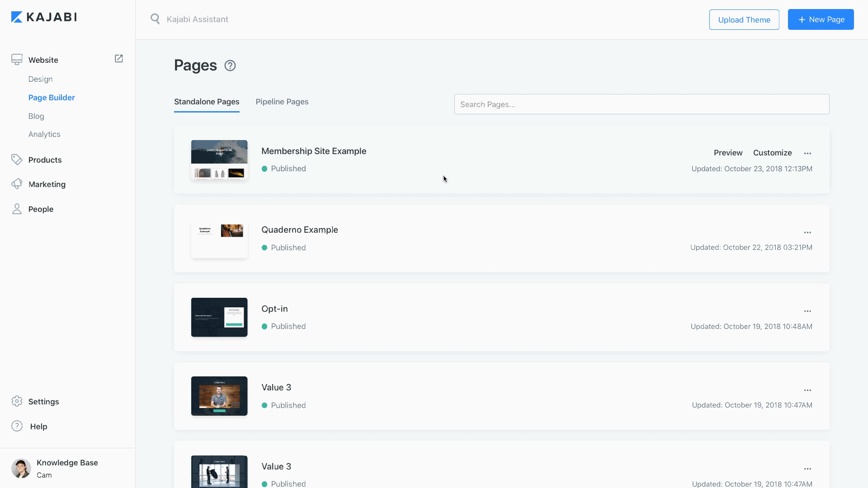Image resolution: width=868 pixels, height=488 pixels.
Task: Focus the Search Pages input field
Action: (642, 104)
